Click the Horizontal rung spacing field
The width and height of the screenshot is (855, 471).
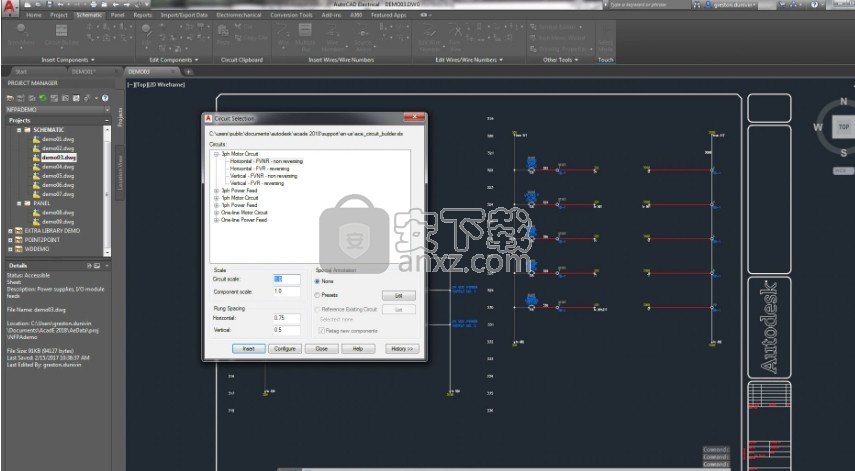pos(287,318)
